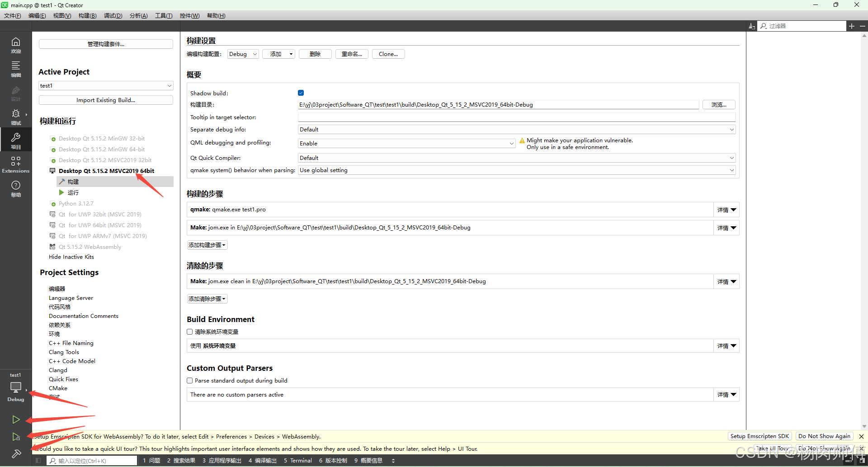Clear output with the broom icon
Viewport: 868px width, 467px height.
coord(751,26)
